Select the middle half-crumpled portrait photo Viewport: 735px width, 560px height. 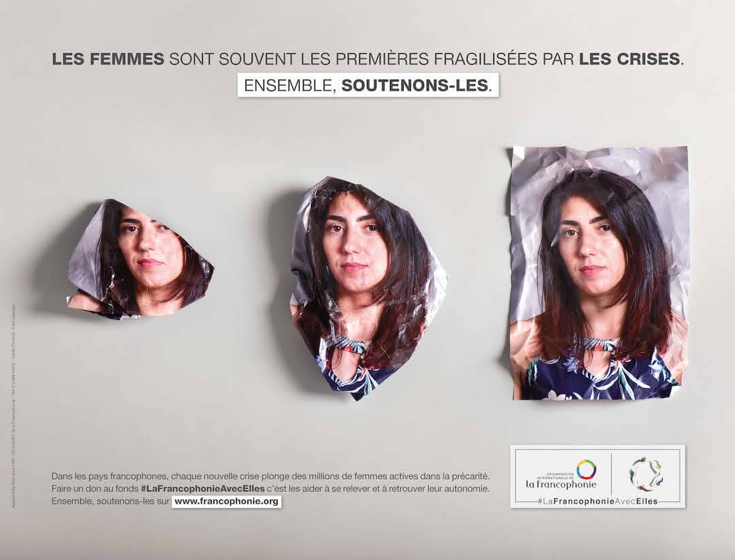pos(368,288)
